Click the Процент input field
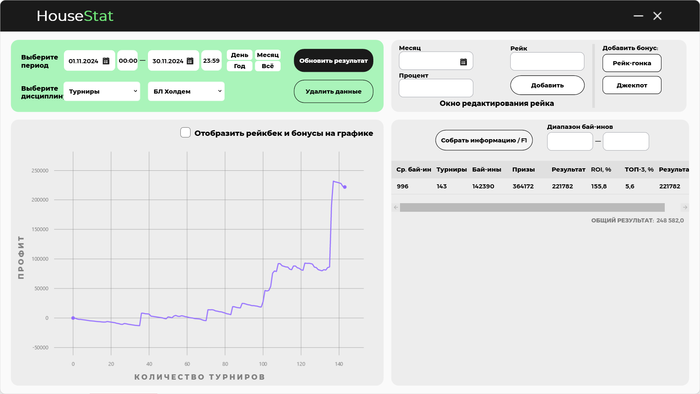 (436, 88)
